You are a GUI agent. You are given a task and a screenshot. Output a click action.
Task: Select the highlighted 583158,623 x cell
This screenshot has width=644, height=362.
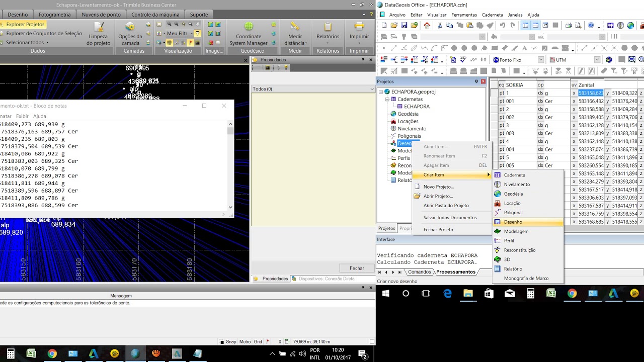click(591, 93)
